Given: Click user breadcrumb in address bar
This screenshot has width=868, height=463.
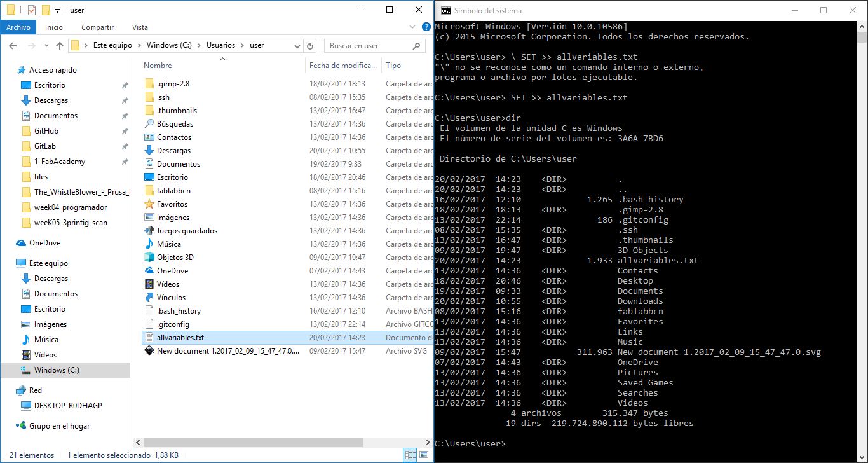Looking at the screenshot, I should [257, 46].
